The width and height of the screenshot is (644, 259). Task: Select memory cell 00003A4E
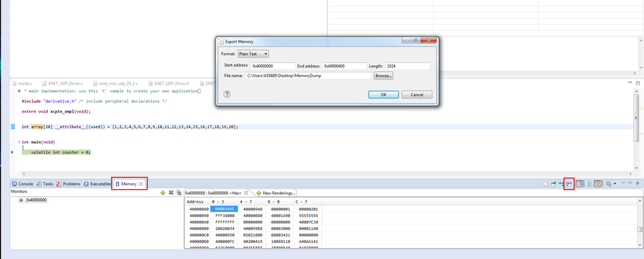(x=224, y=209)
